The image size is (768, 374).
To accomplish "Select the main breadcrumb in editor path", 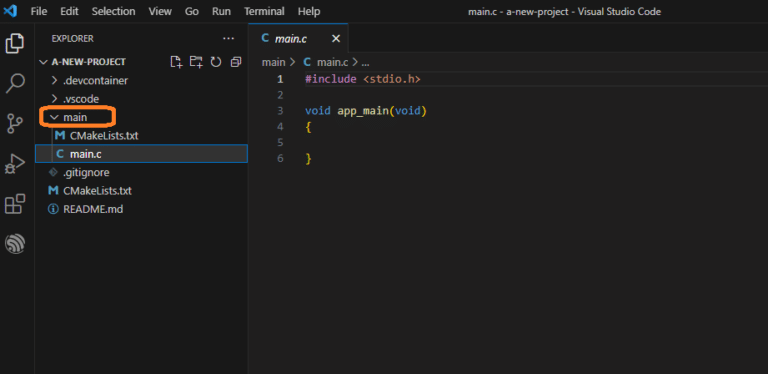I will click(273, 62).
